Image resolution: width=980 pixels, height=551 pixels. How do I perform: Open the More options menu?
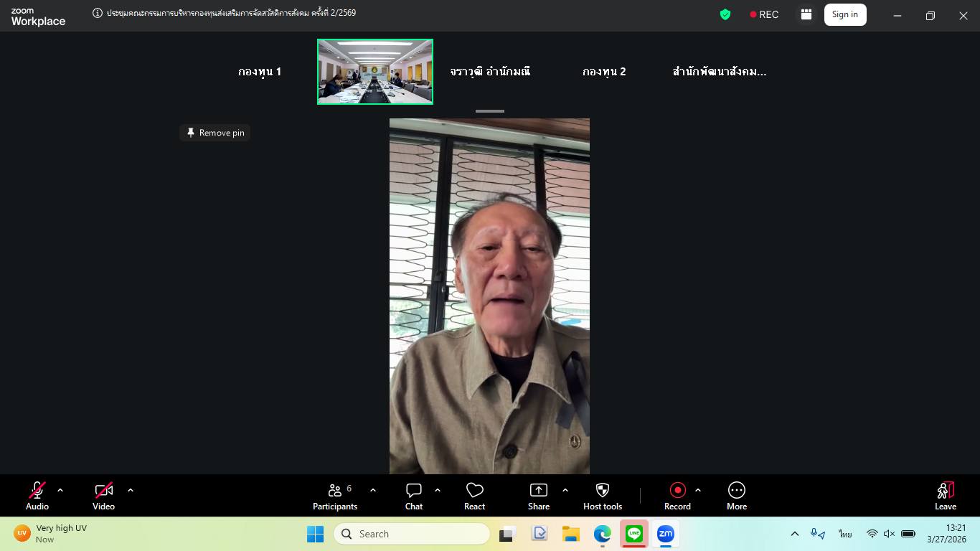point(736,496)
